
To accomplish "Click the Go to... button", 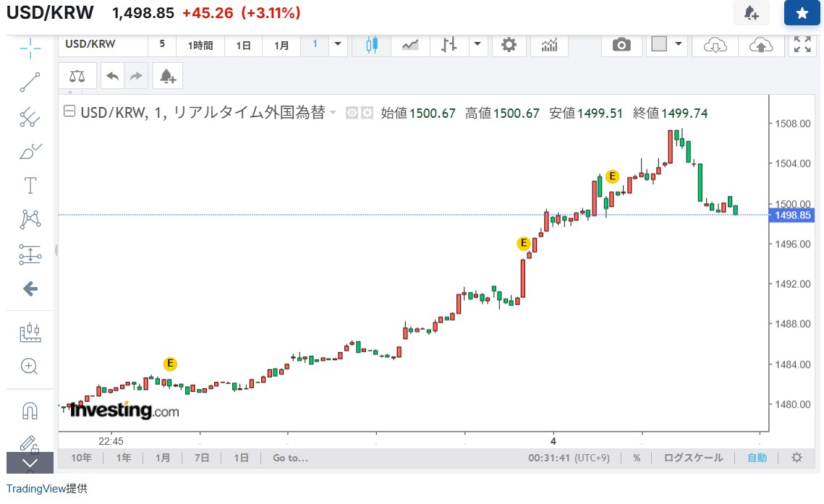I will tap(290, 458).
